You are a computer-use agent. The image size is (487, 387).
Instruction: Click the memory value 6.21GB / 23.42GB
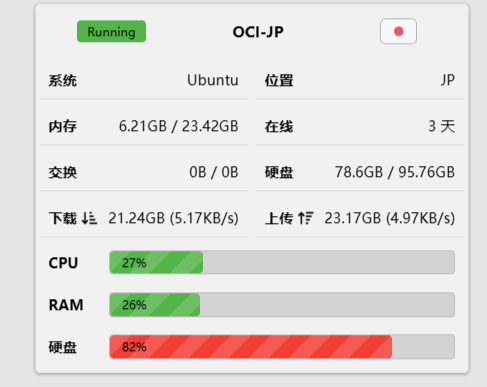tap(179, 126)
